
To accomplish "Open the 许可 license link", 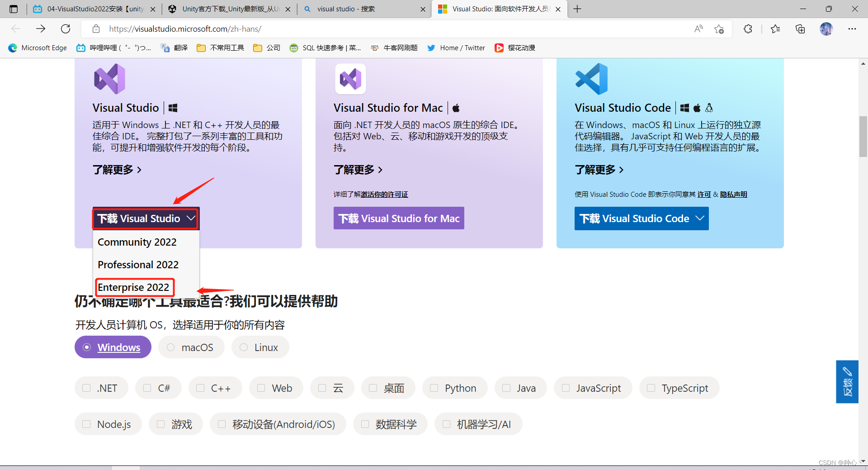I will 704,195.
